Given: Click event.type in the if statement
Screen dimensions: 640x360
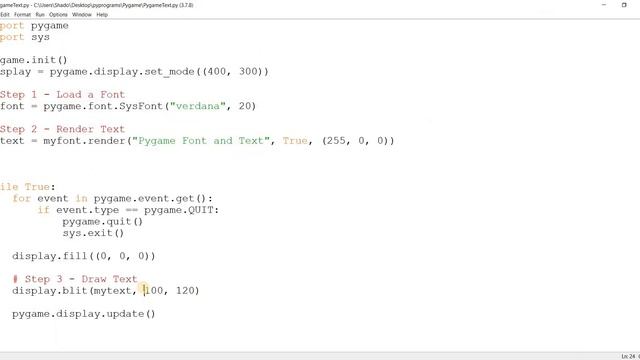Looking at the screenshot, I should [x=87, y=210].
